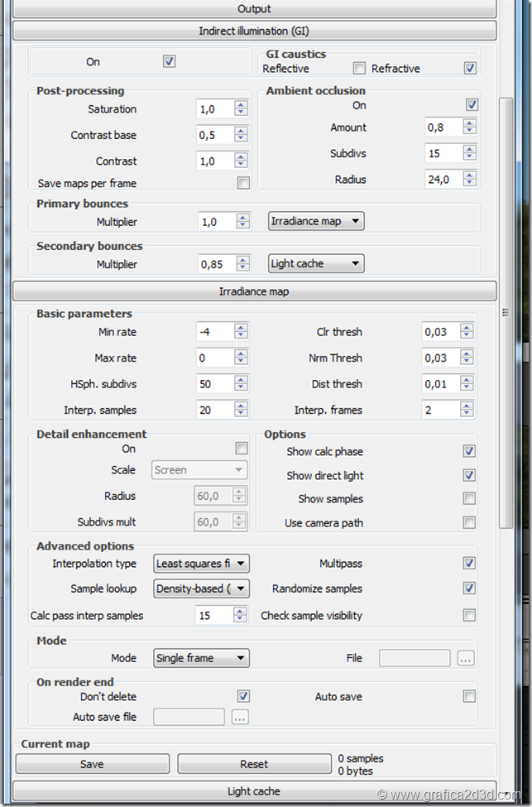The height and width of the screenshot is (807, 532).
Task: Reset the current irradiance map
Action: [254, 764]
